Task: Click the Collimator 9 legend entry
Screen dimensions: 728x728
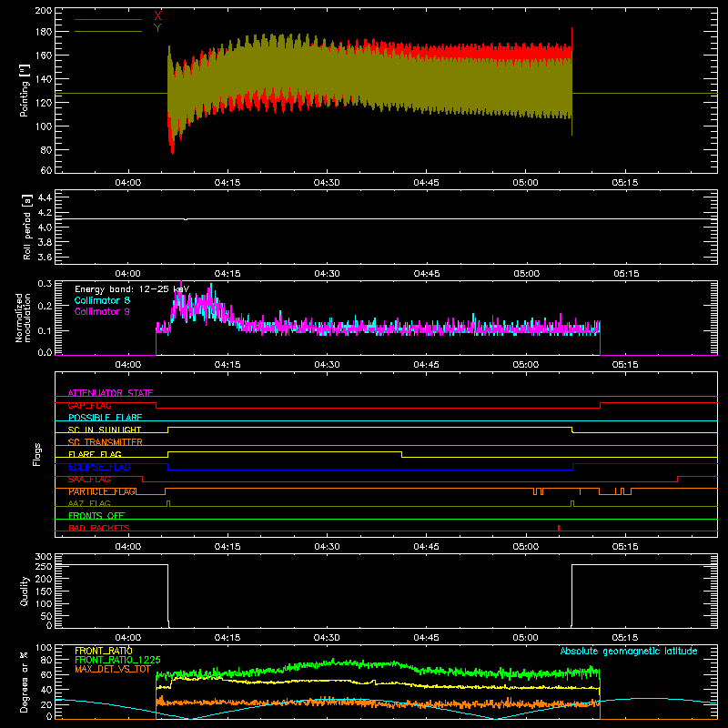Action: (x=102, y=311)
